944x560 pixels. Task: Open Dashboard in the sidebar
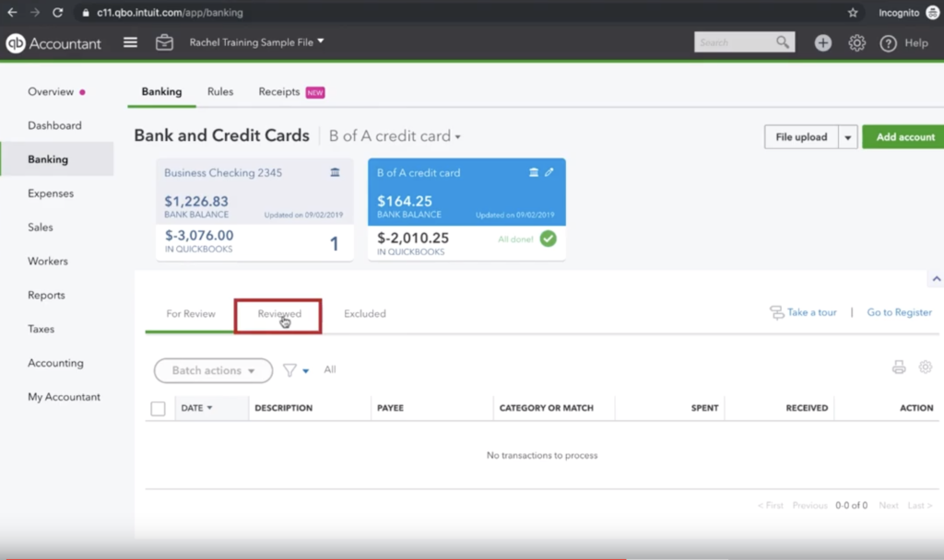point(54,125)
